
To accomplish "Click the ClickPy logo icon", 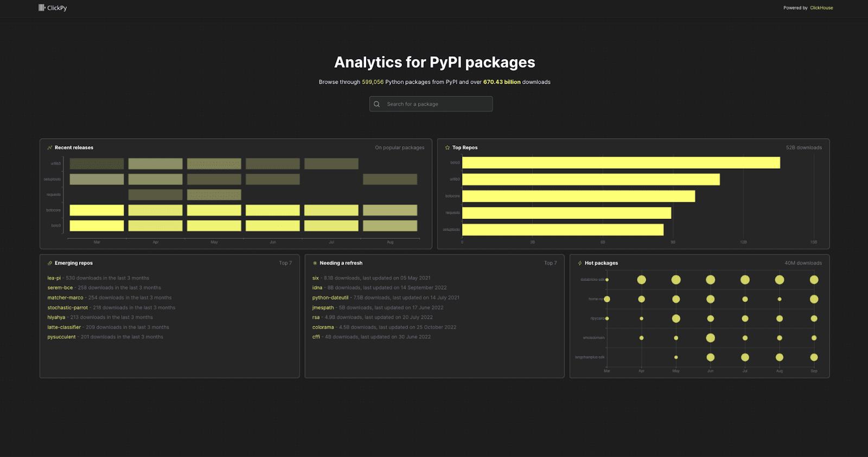I will click(42, 8).
